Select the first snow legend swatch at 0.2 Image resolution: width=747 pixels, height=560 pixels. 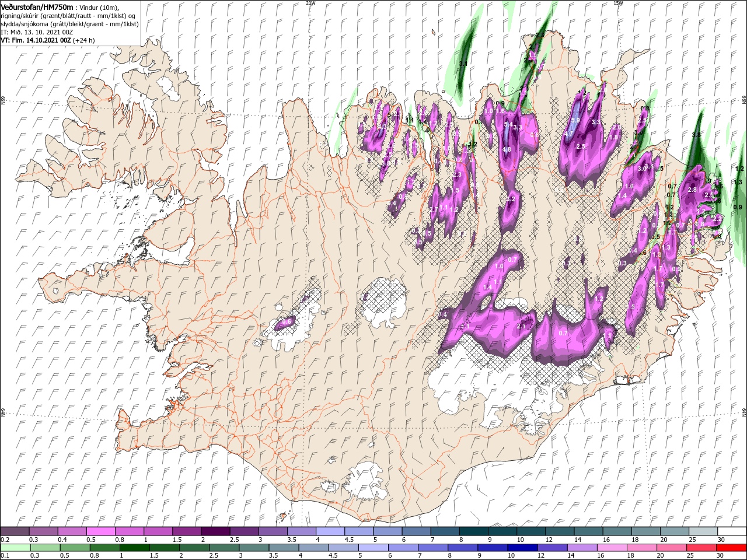pyautogui.click(x=15, y=531)
